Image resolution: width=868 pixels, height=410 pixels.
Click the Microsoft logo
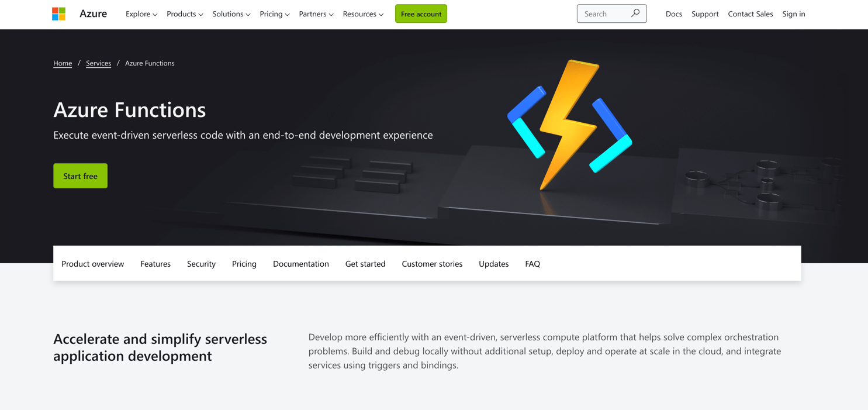pyautogui.click(x=58, y=13)
